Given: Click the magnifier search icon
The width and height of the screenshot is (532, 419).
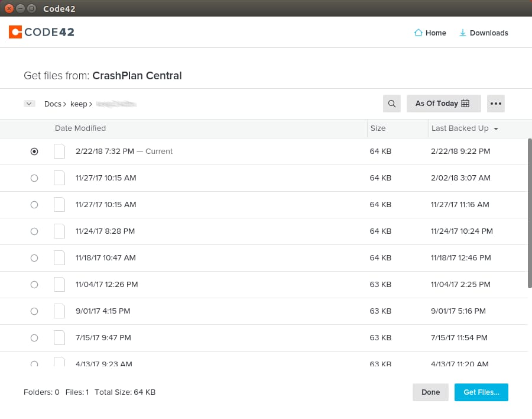Looking at the screenshot, I should pos(391,104).
